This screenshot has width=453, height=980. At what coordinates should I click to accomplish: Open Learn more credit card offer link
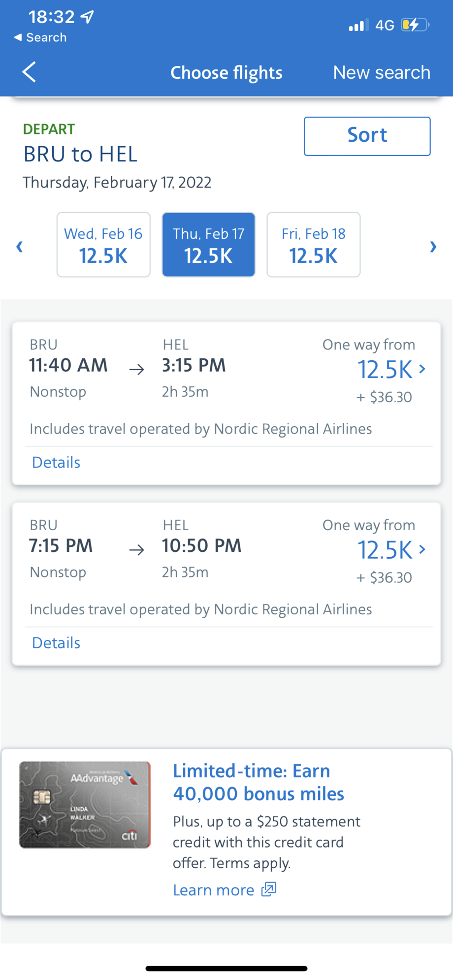(214, 890)
